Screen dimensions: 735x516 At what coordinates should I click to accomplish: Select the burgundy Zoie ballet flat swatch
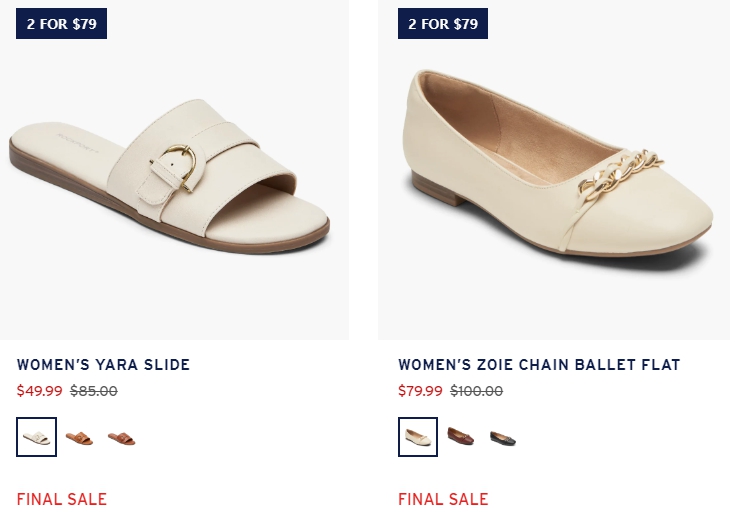[x=461, y=436]
